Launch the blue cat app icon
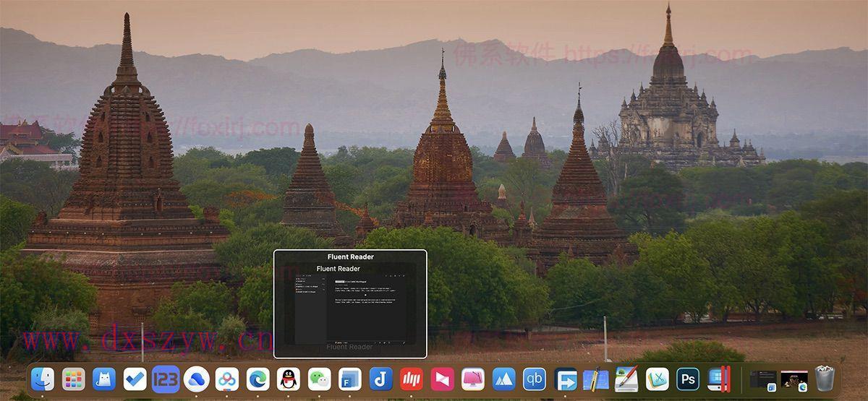 [x=104, y=379]
